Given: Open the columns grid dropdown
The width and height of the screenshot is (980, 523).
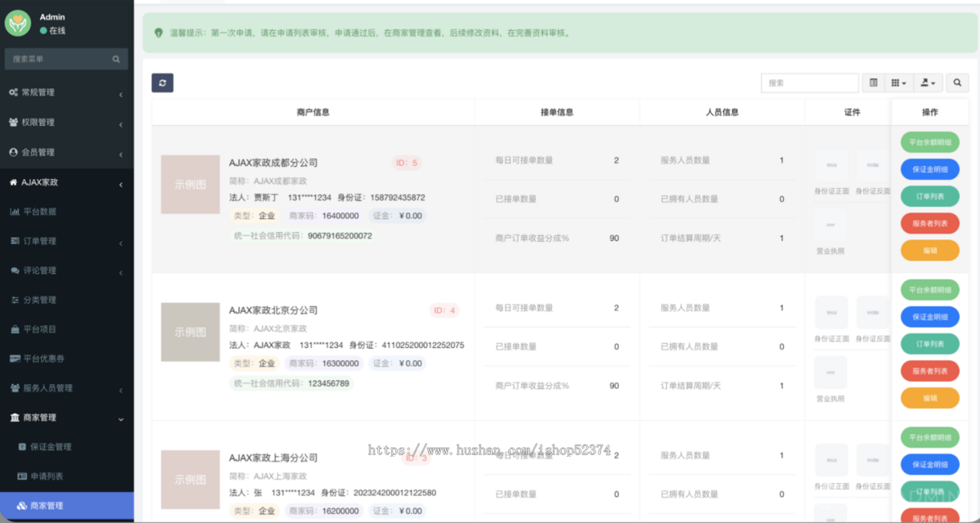Looking at the screenshot, I should point(898,83).
